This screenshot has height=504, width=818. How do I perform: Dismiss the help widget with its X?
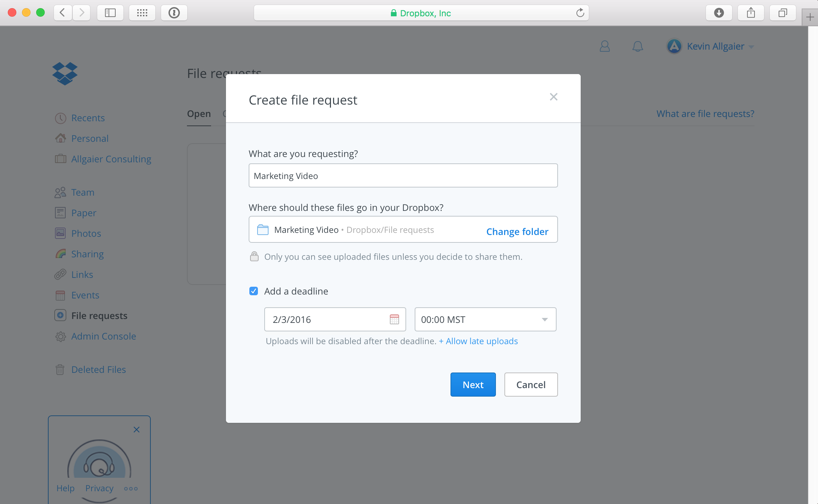[137, 430]
